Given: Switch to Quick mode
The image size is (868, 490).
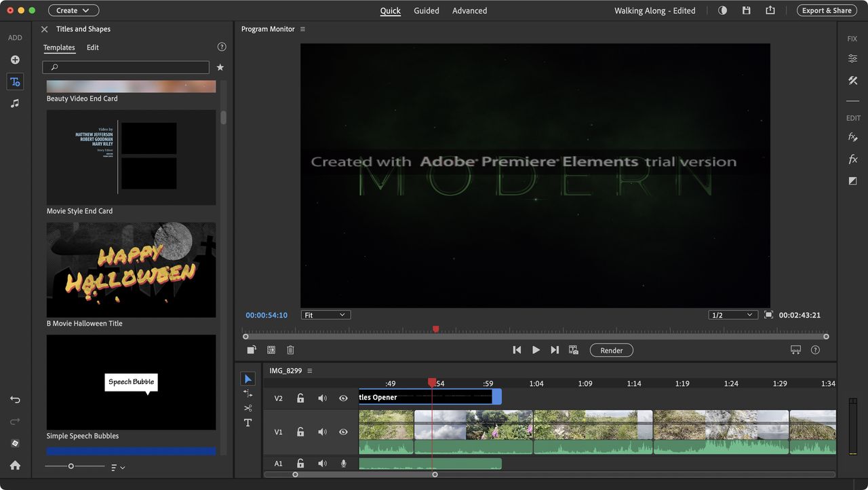Looking at the screenshot, I should pyautogui.click(x=390, y=11).
